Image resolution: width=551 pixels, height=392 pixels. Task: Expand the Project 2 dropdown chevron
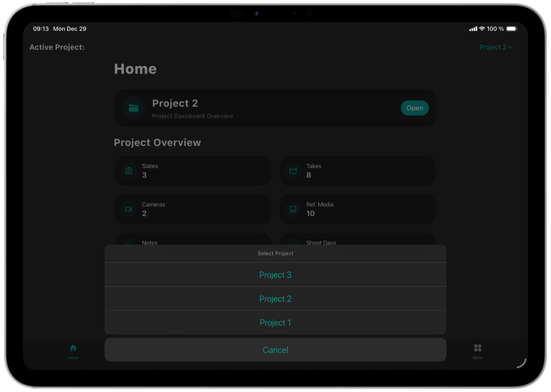[510, 47]
